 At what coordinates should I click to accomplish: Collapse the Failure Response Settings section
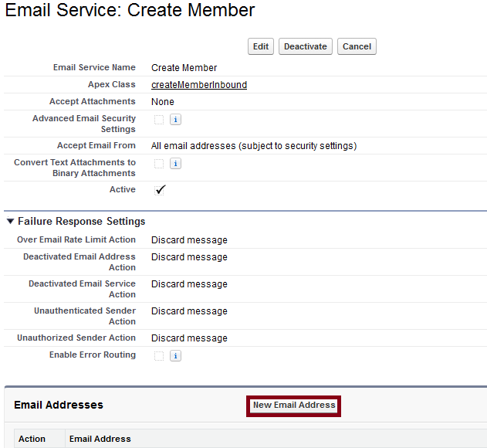10,222
